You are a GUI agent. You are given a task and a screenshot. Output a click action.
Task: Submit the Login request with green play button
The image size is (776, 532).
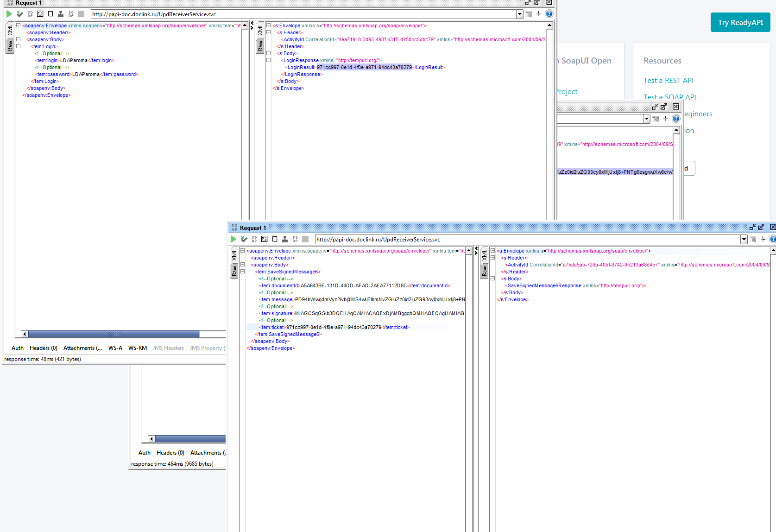[x=9, y=14]
